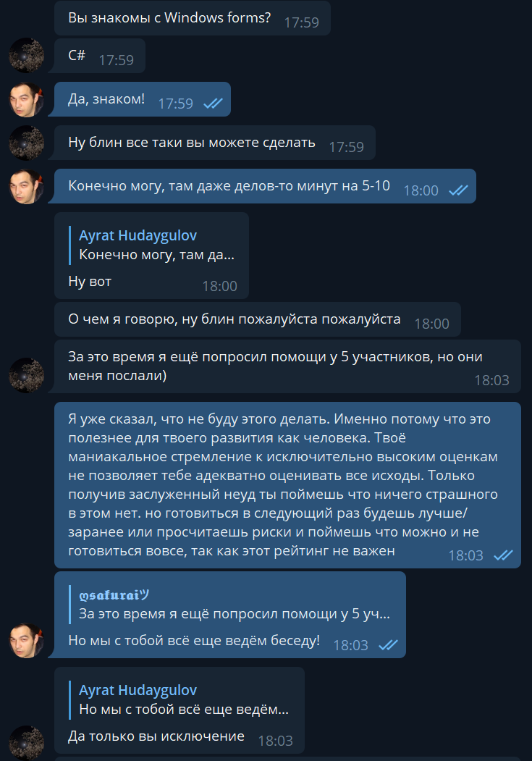Click the double checkmark on the "Конечно могу" message

point(458,190)
